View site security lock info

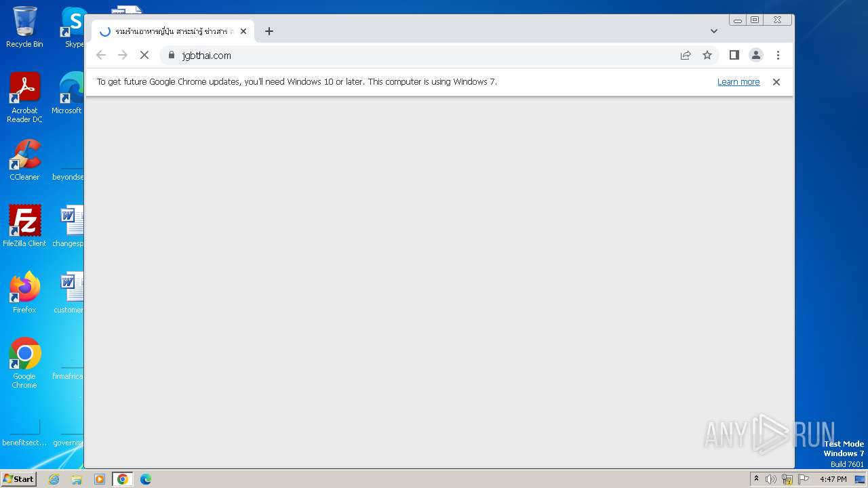click(171, 55)
